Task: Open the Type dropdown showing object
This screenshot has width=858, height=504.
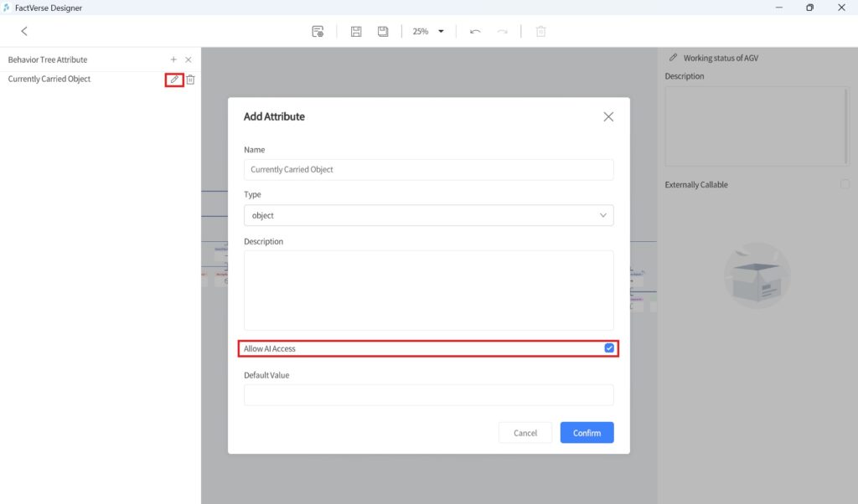Action: click(428, 215)
